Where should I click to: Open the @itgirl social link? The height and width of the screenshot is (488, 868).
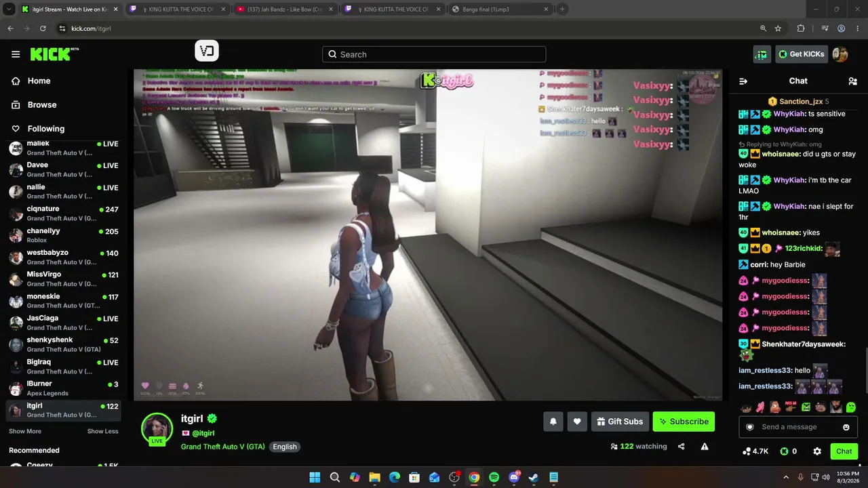203,433
